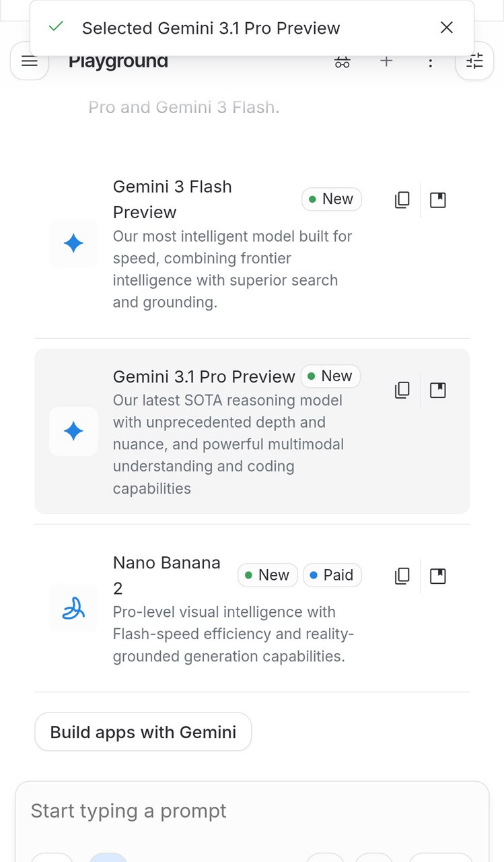Click the Gemini 3 Flash Preview spark icon
Image resolution: width=504 pixels, height=862 pixels.
[x=73, y=244]
